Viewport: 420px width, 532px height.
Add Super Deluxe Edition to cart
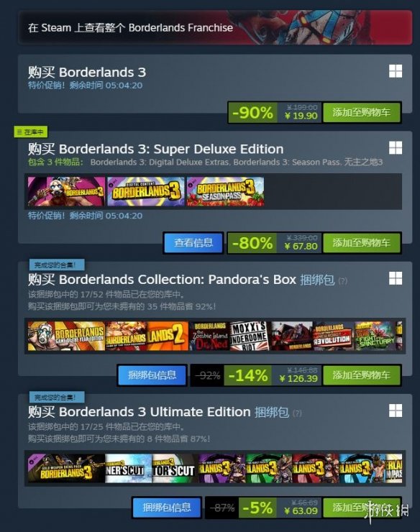click(362, 243)
